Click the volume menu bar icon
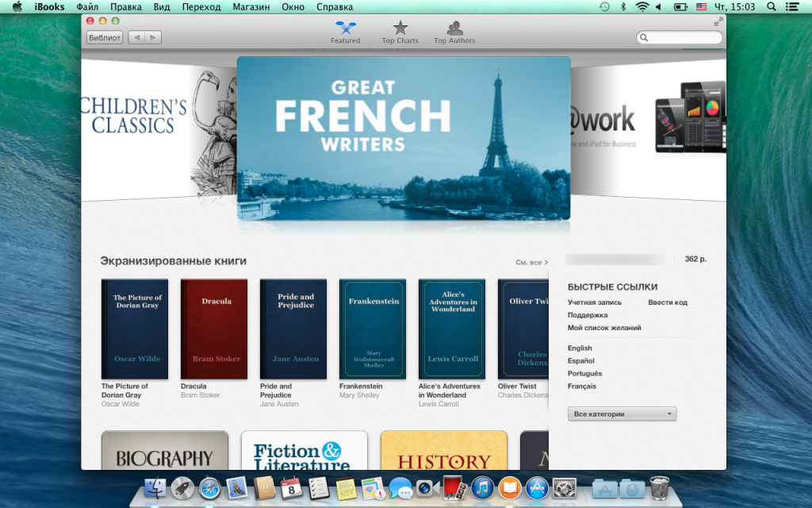The height and width of the screenshot is (508, 812). coord(659,6)
